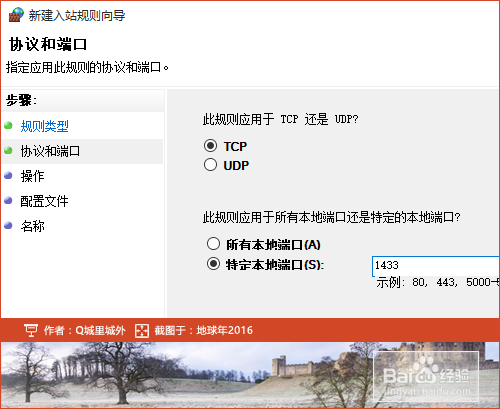Image resolution: width=500 pixels, height=409 pixels.
Task: Click the 协议和端口 page heading
Action: [48, 44]
